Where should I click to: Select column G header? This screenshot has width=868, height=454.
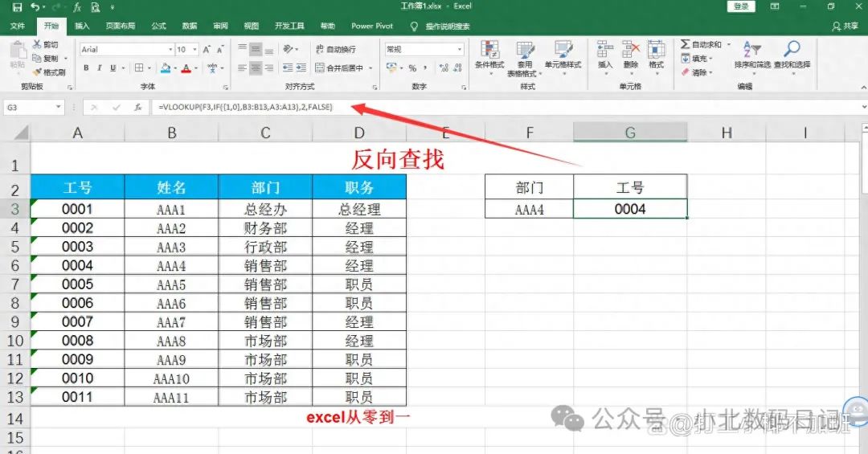[x=630, y=133]
